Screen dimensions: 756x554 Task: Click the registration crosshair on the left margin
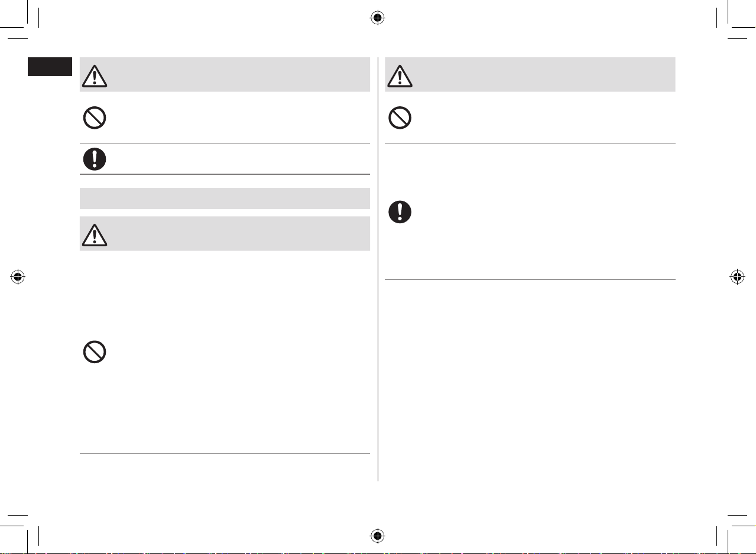tap(18, 277)
